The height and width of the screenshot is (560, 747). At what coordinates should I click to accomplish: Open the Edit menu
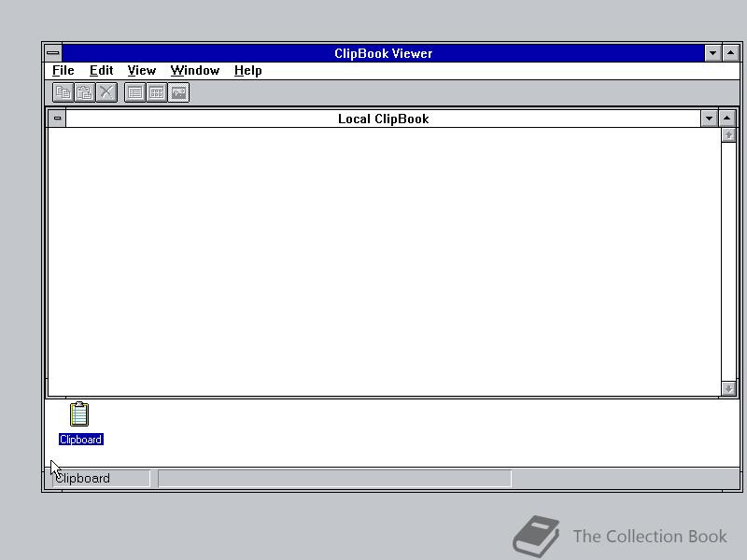point(101,71)
